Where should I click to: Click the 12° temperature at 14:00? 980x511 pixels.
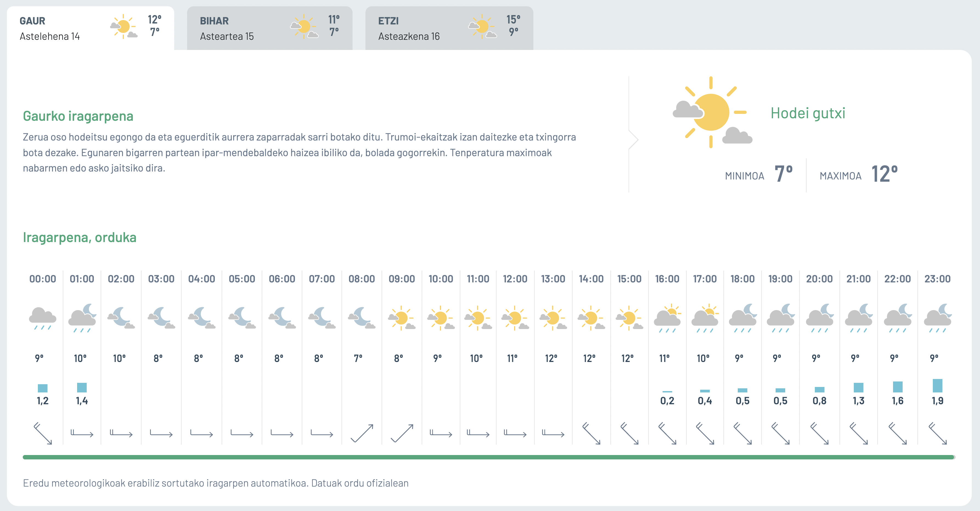tap(589, 358)
